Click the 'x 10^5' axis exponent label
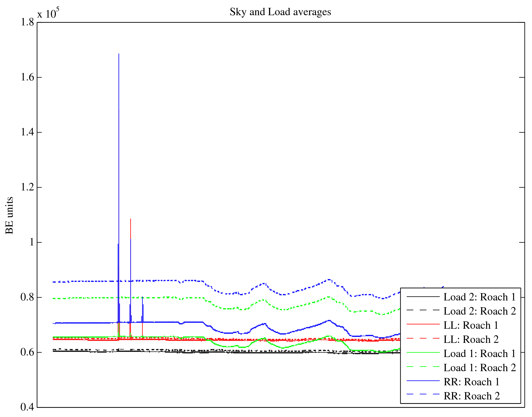The height and width of the screenshot is (417, 532). click(x=48, y=13)
